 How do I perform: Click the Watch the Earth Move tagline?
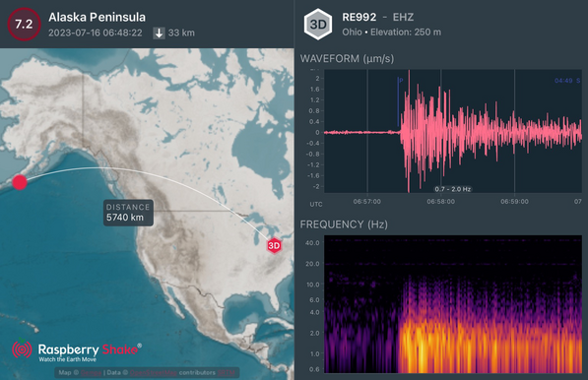pyautogui.click(x=68, y=359)
